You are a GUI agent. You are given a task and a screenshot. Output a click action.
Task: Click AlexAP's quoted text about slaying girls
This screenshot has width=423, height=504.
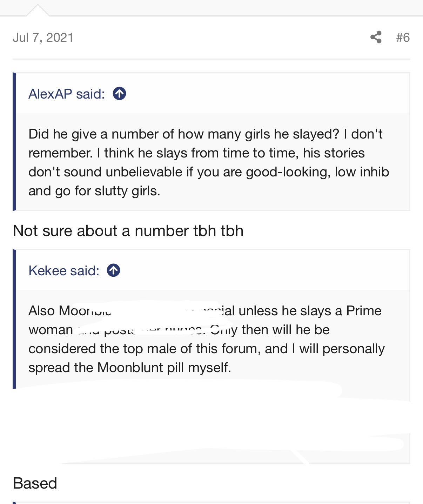[x=209, y=162]
